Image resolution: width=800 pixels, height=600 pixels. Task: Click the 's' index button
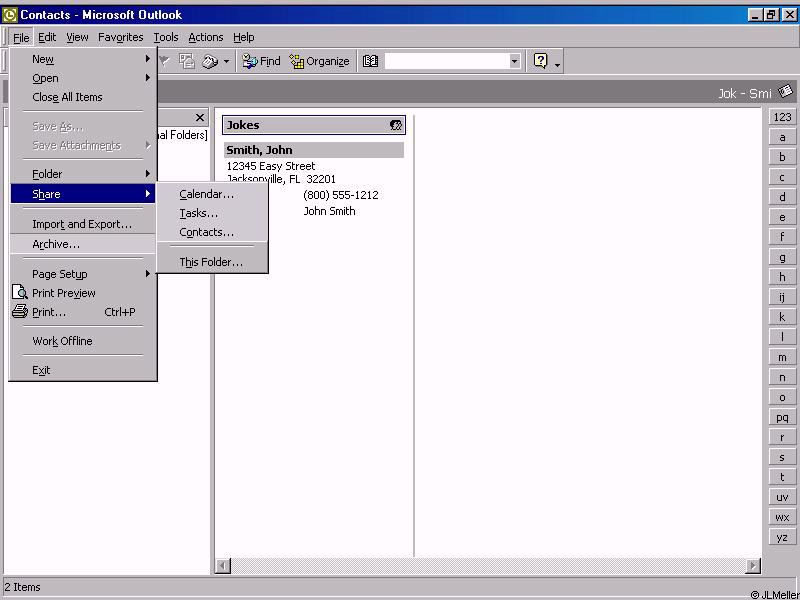782,457
